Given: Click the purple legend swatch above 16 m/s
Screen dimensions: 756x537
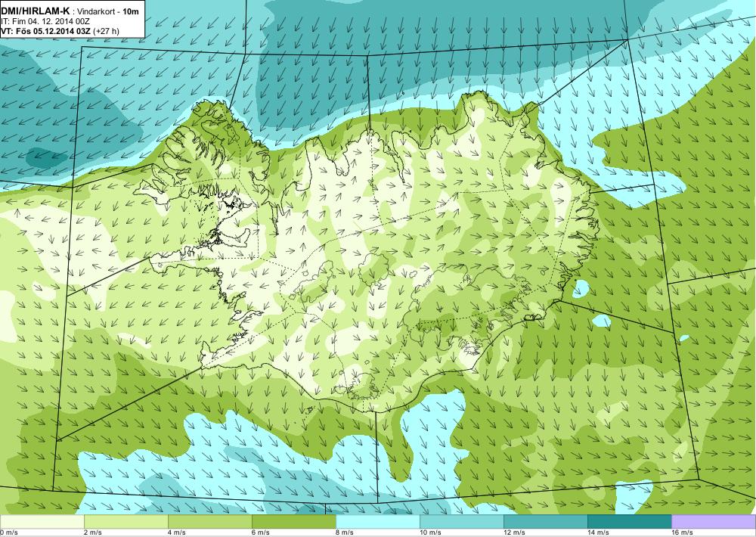Looking at the screenshot, I should [x=714, y=522].
